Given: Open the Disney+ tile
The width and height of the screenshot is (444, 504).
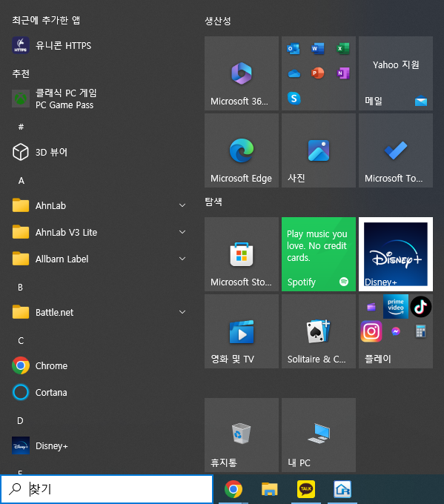Looking at the screenshot, I should point(396,254).
